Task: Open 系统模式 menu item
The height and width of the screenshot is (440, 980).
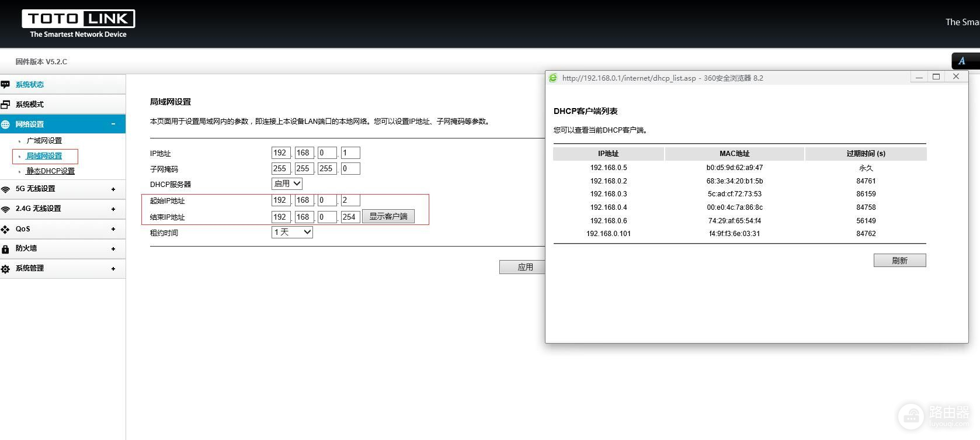Action: [x=30, y=105]
